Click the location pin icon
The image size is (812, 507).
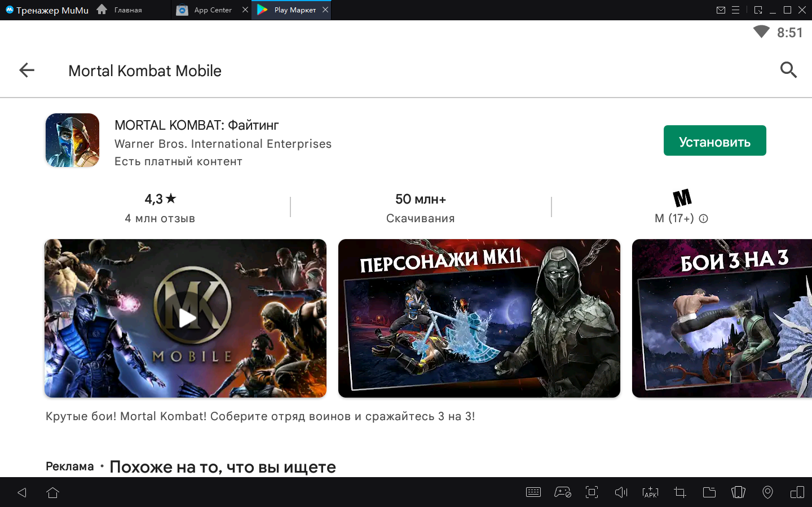coord(767,492)
